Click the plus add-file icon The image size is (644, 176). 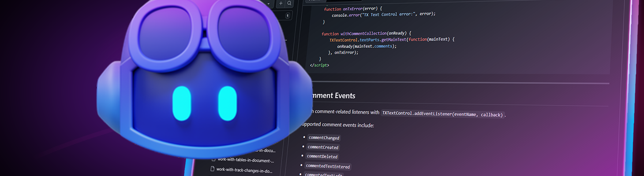(x=281, y=3)
